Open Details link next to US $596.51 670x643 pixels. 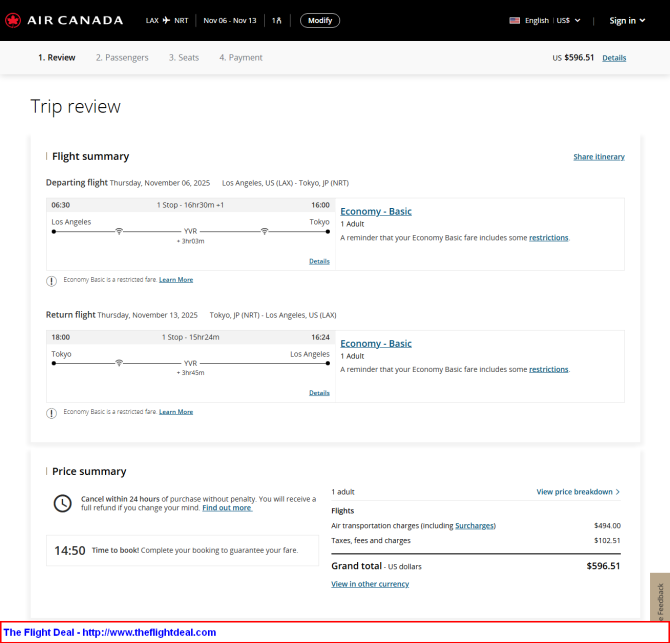[x=614, y=58]
